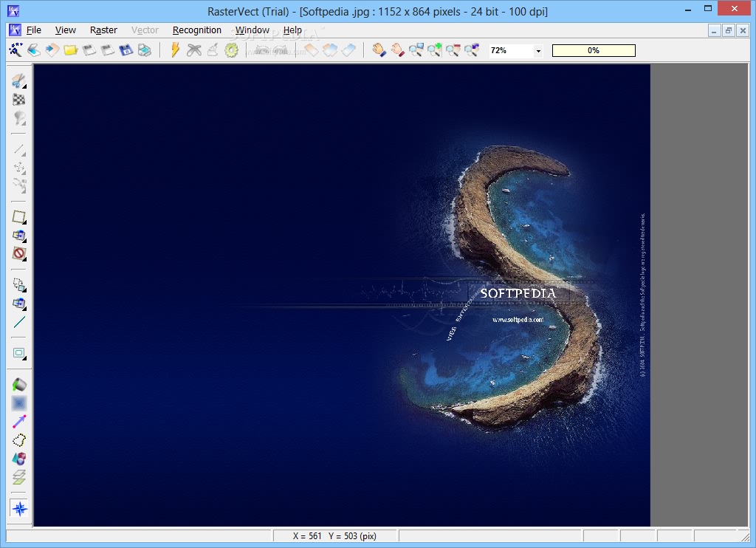Open the File menu
The height and width of the screenshot is (548, 756).
[x=33, y=30]
